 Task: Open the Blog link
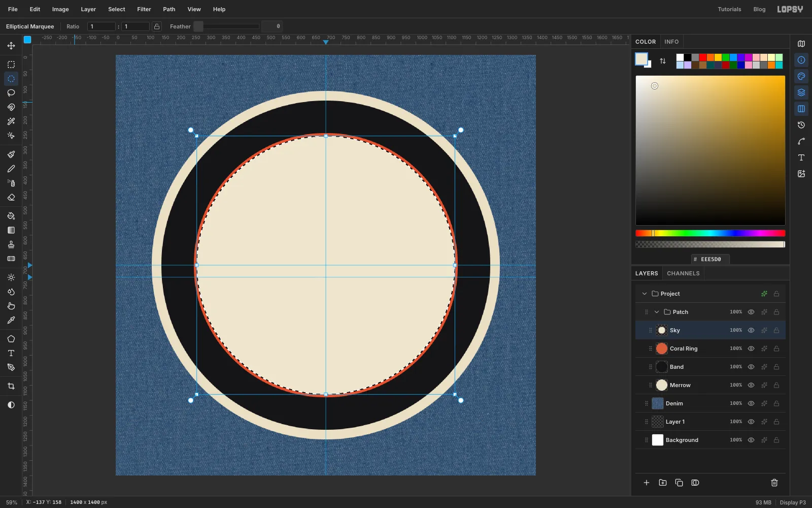point(759,9)
